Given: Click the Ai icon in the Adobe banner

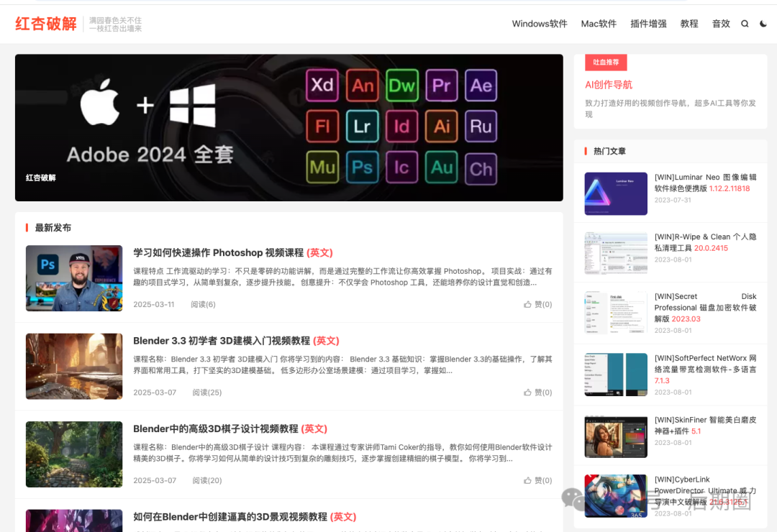Looking at the screenshot, I should coord(442,127).
